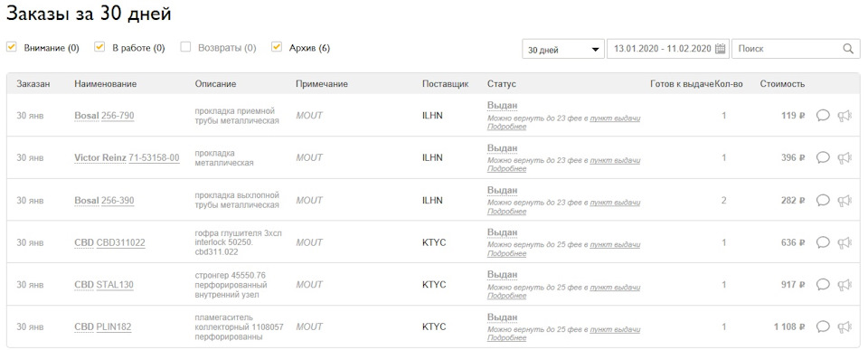Click megaphone icon for Bosal 256-790 order
The image size is (868, 350).
(844, 116)
